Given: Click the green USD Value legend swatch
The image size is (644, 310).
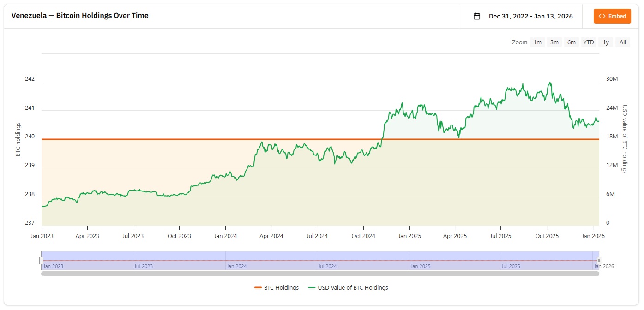Looking at the screenshot, I should click(312, 287).
